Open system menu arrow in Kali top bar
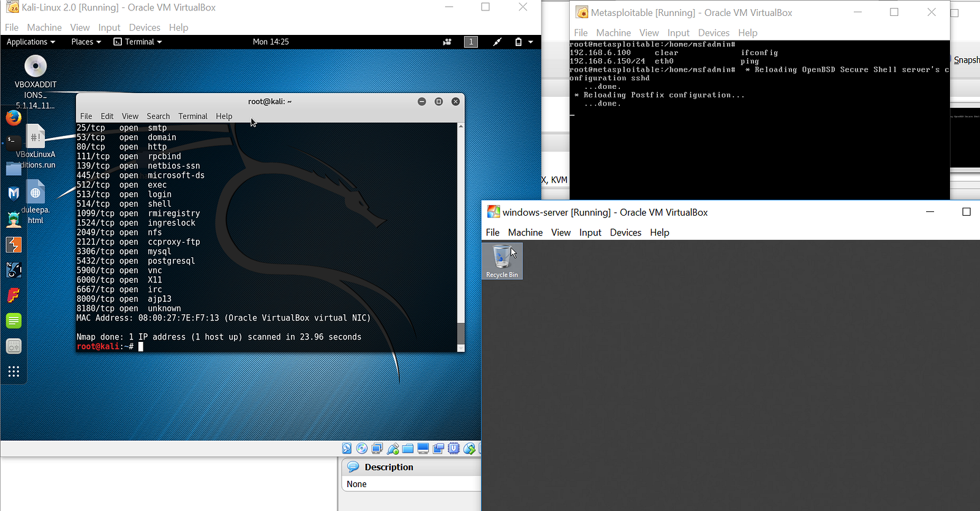This screenshot has height=511, width=980. (x=530, y=42)
